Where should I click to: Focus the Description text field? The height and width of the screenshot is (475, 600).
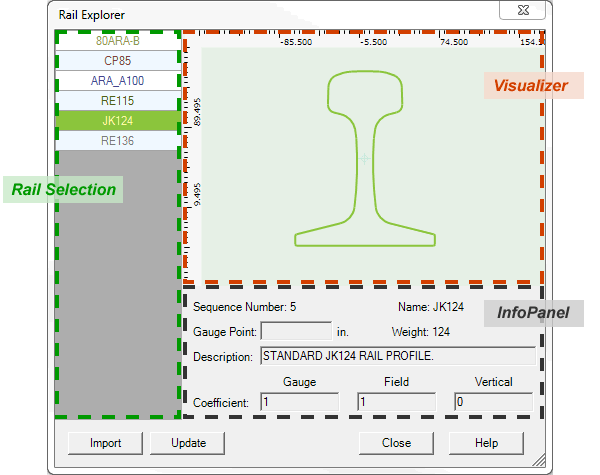[x=397, y=355]
